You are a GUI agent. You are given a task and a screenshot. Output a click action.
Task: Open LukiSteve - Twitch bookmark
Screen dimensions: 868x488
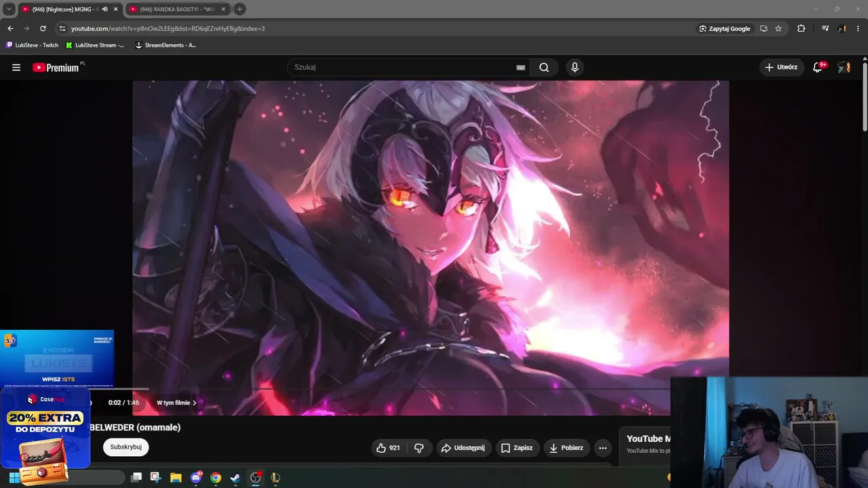click(32, 45)
